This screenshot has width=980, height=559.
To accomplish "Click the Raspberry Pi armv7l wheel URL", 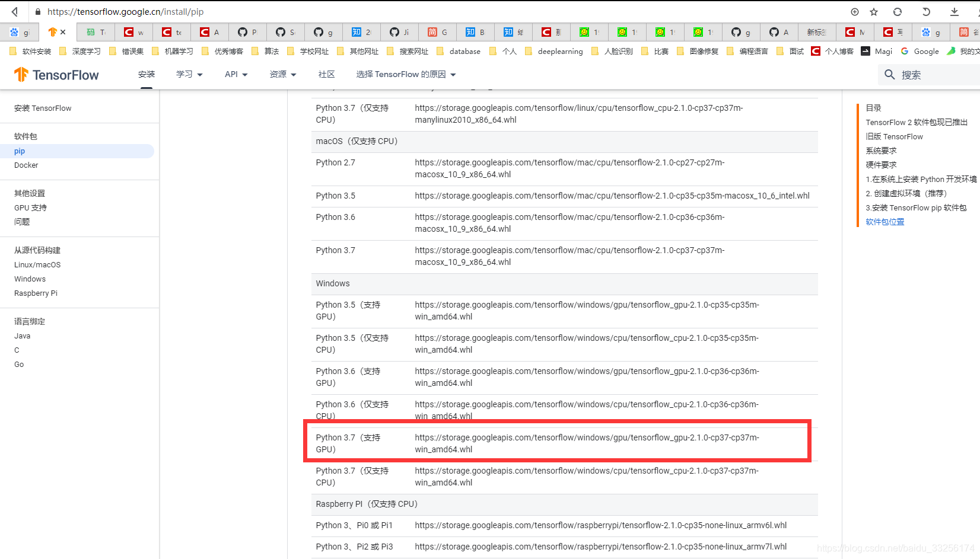I will tap(600, 547).
